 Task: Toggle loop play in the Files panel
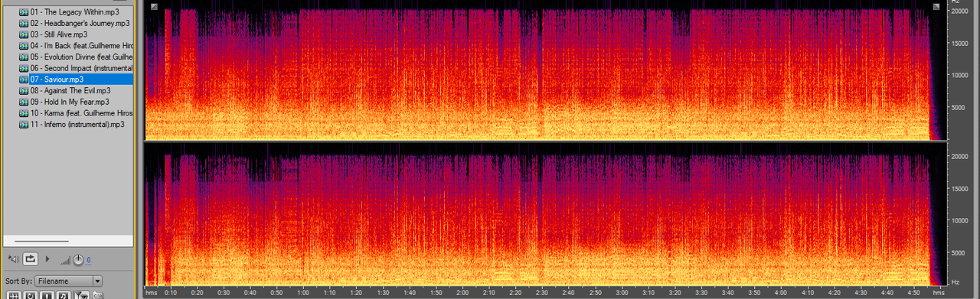[x=31, y=258]
